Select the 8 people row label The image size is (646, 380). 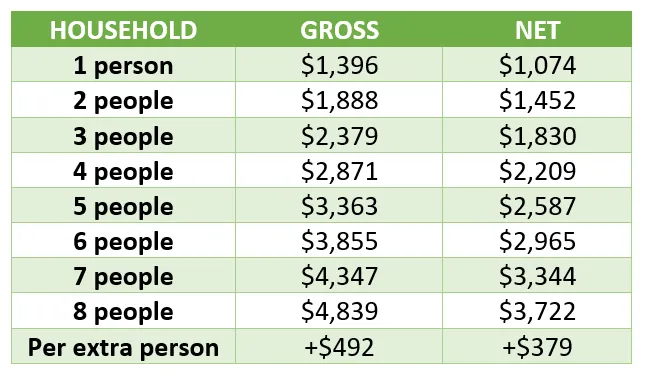coord(123,312)
